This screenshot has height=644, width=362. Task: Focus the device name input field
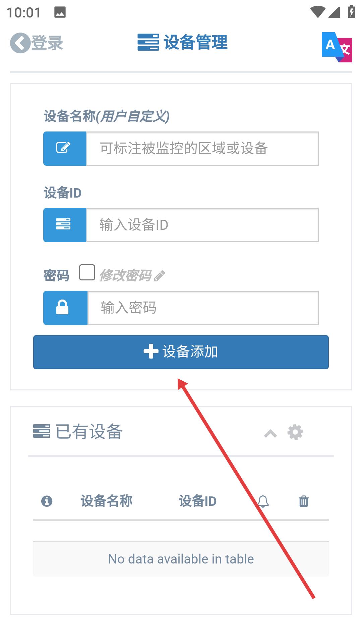click(x=202, y=149)
